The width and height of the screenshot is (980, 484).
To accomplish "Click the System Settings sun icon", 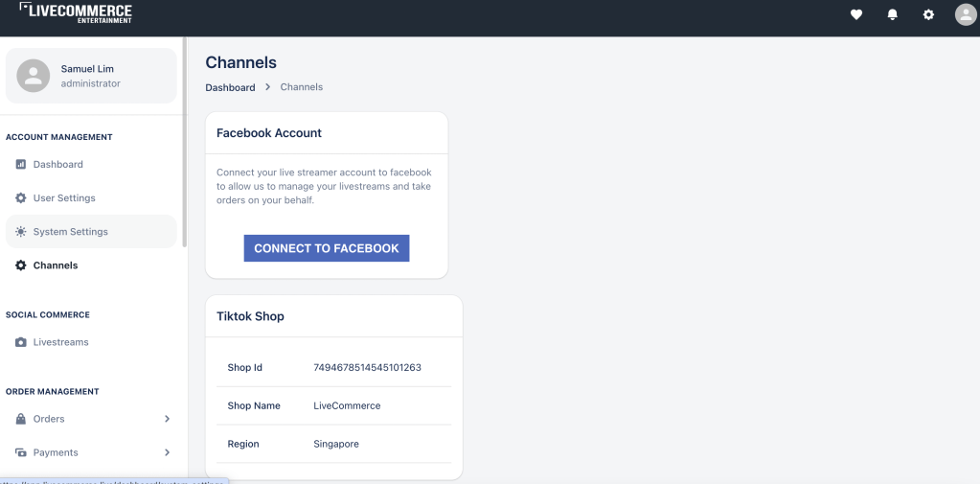I will click(21, 232).
